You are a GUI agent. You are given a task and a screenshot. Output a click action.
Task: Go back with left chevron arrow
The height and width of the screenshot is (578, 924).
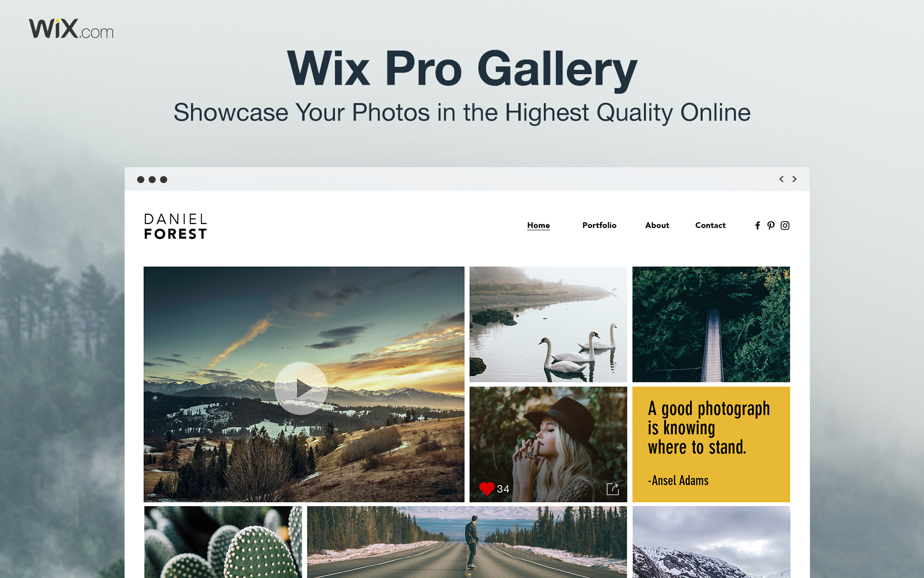pyautogui.click(x=782, y=179)
